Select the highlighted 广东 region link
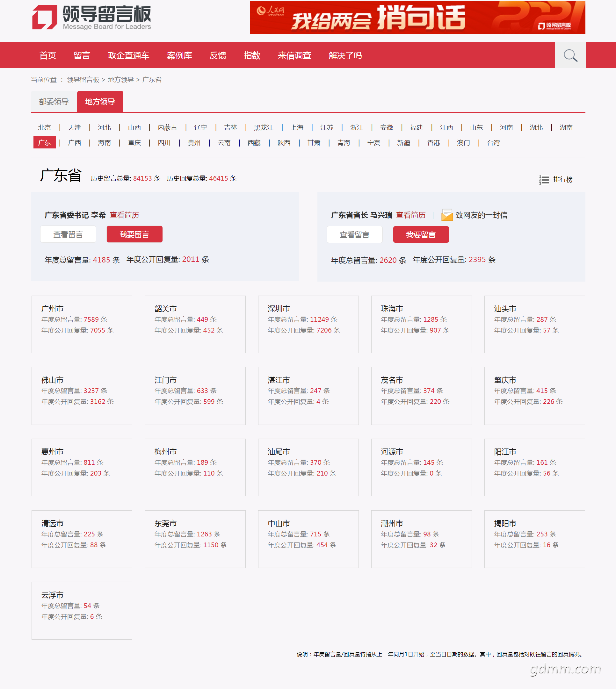Viewport: 616px width, 689px height. pyautogui.click(x=44, y=143)
